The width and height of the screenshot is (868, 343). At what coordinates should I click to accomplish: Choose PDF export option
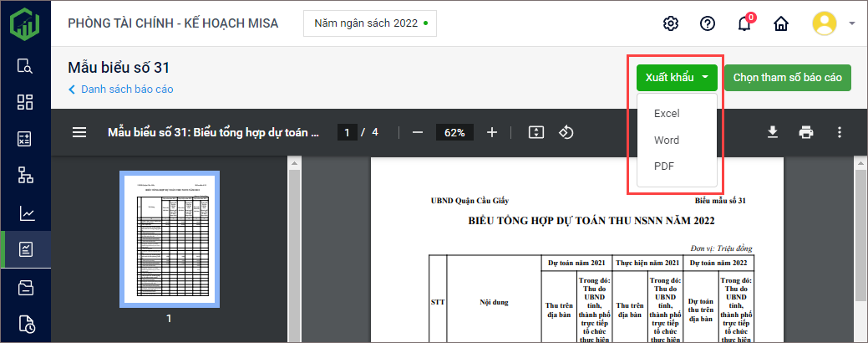point(664,166)
